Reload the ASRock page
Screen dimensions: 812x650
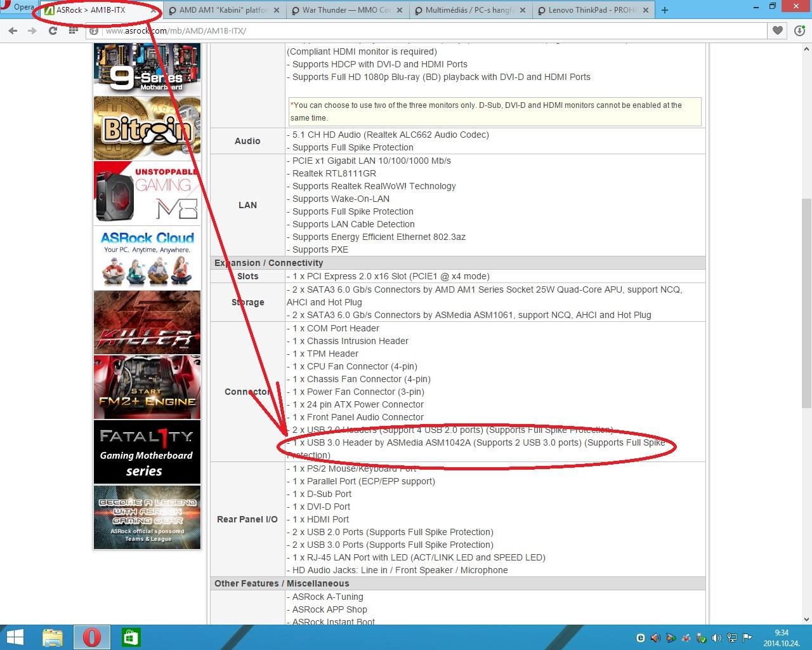tap(53, 30)
